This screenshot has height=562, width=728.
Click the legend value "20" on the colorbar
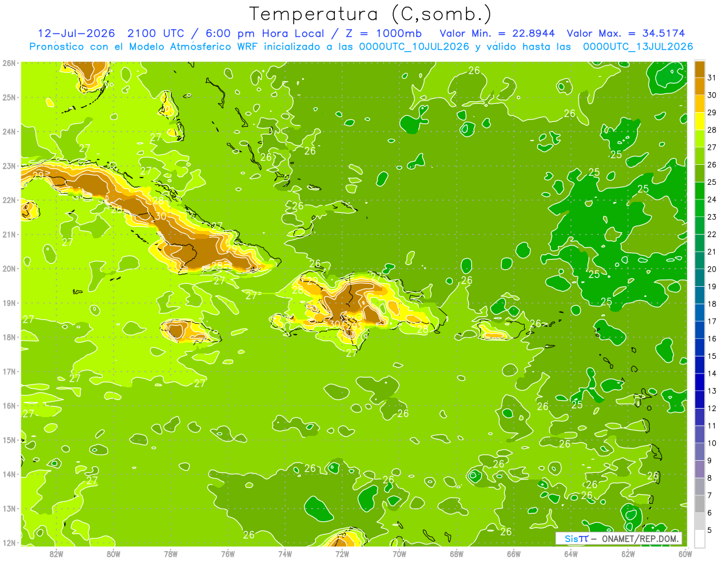coord(712,269)
